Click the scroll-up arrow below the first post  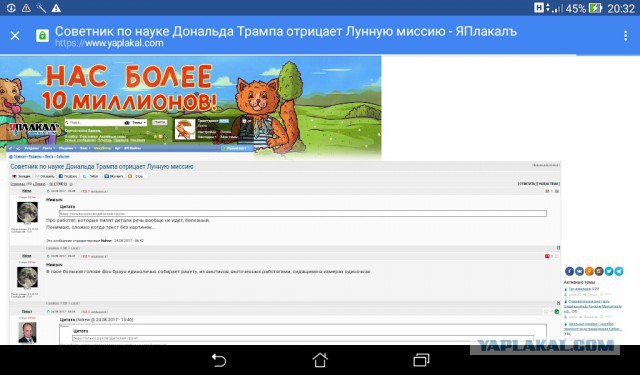click(x=558, y=248)
